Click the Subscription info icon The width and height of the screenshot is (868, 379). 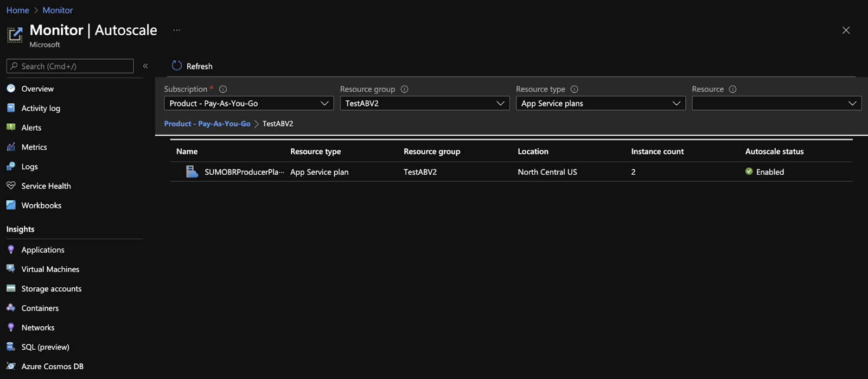(223, 89)
